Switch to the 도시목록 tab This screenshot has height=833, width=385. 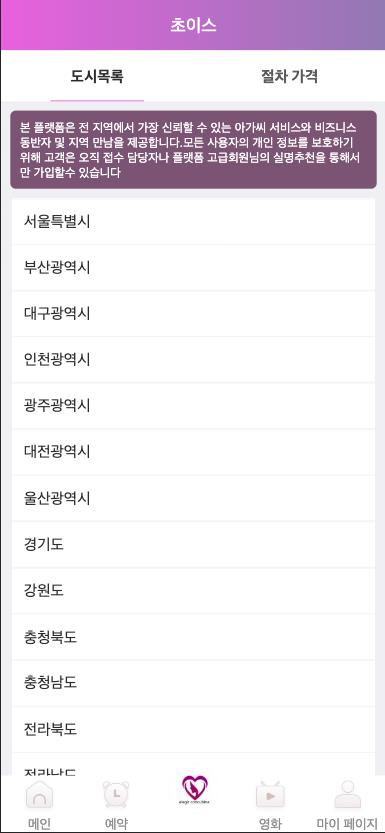(97, 76)
